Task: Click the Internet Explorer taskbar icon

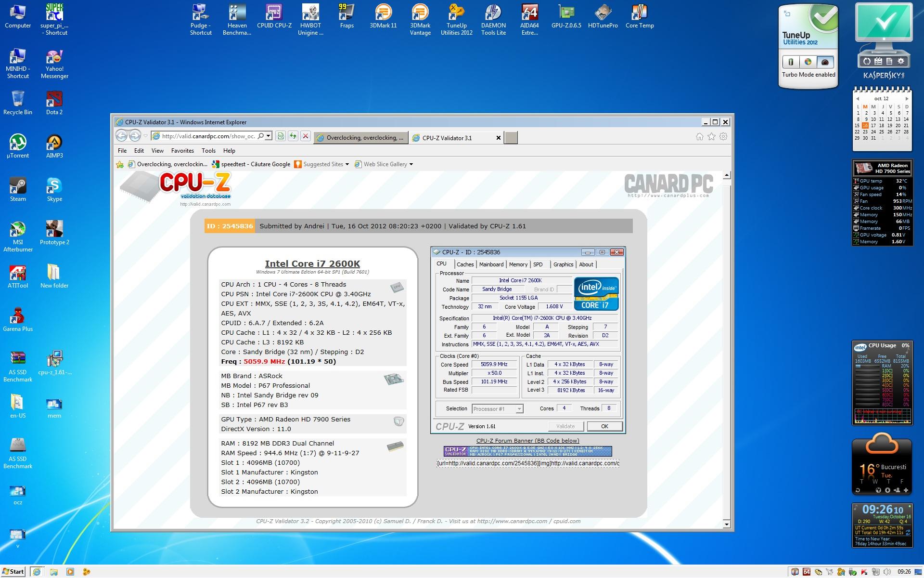Action: (37, 572)
